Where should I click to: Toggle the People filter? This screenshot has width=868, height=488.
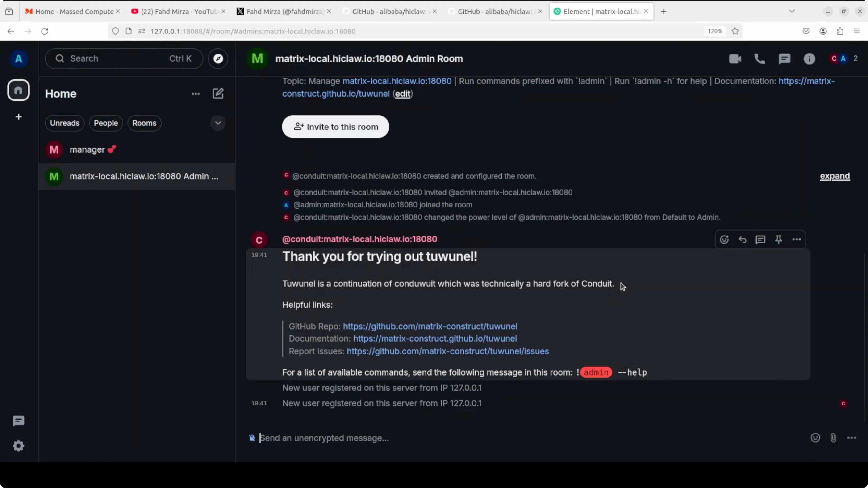[x=106, y=123]
